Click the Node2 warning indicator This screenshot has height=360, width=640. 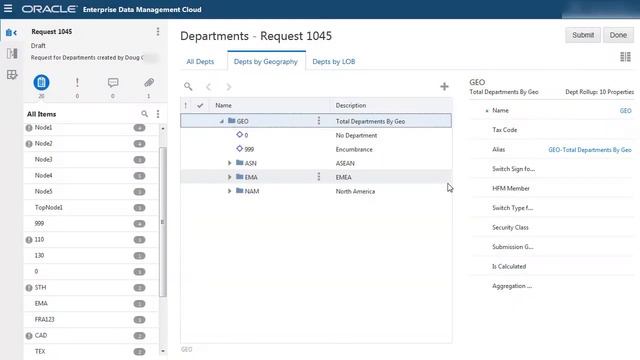[29, 144]
